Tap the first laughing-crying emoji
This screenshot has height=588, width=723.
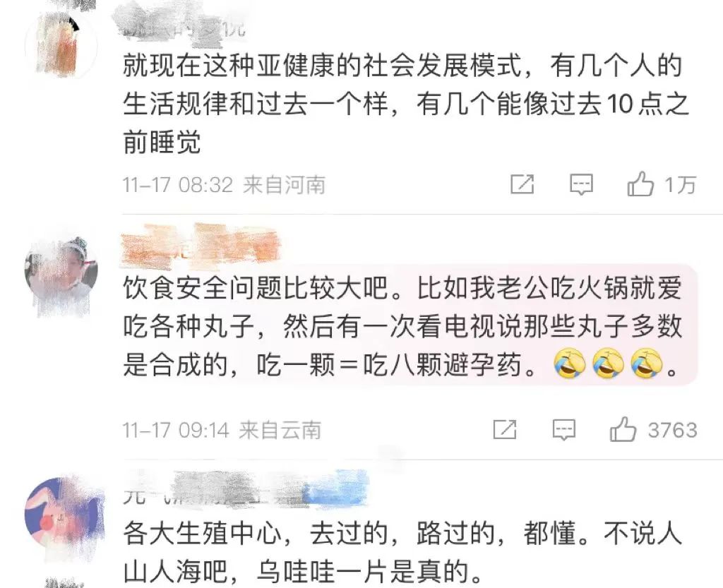[570, 364]
